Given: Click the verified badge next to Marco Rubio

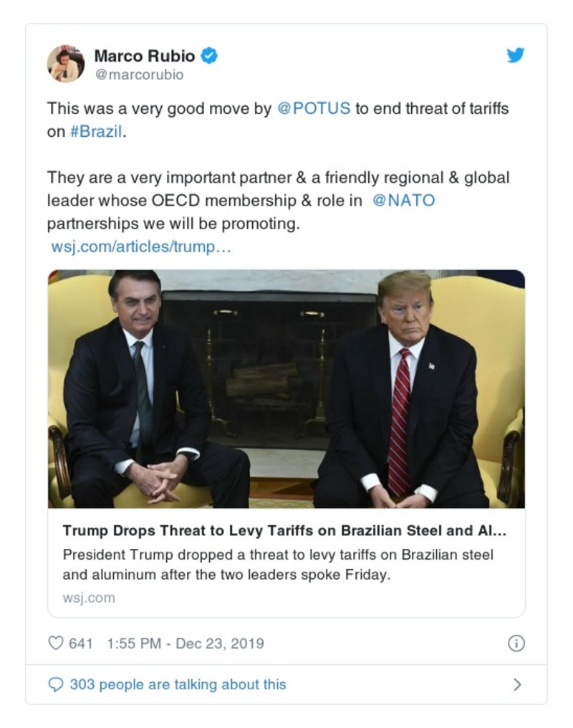Looking at the screenshot, I should (208, 57).
